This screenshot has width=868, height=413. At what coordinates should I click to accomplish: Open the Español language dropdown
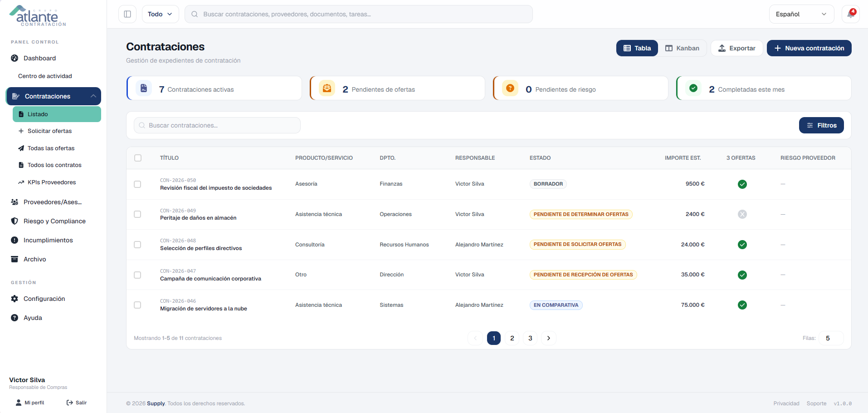(801, 14)
